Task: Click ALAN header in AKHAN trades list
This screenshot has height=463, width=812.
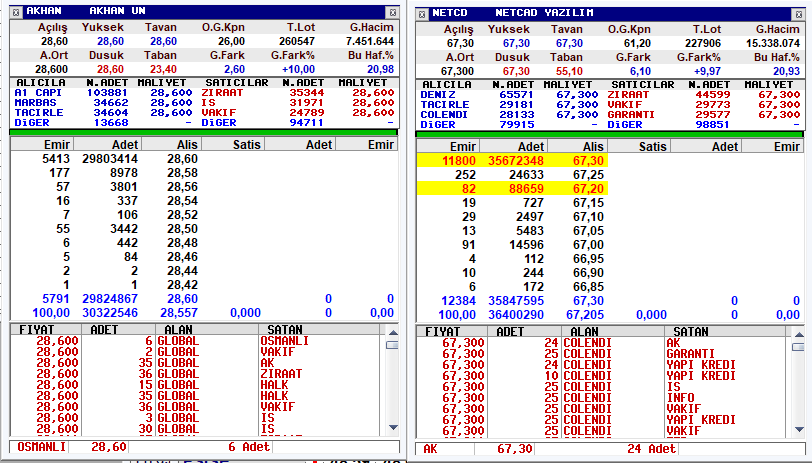Action: pyautogui.click(x=207, y=329)
